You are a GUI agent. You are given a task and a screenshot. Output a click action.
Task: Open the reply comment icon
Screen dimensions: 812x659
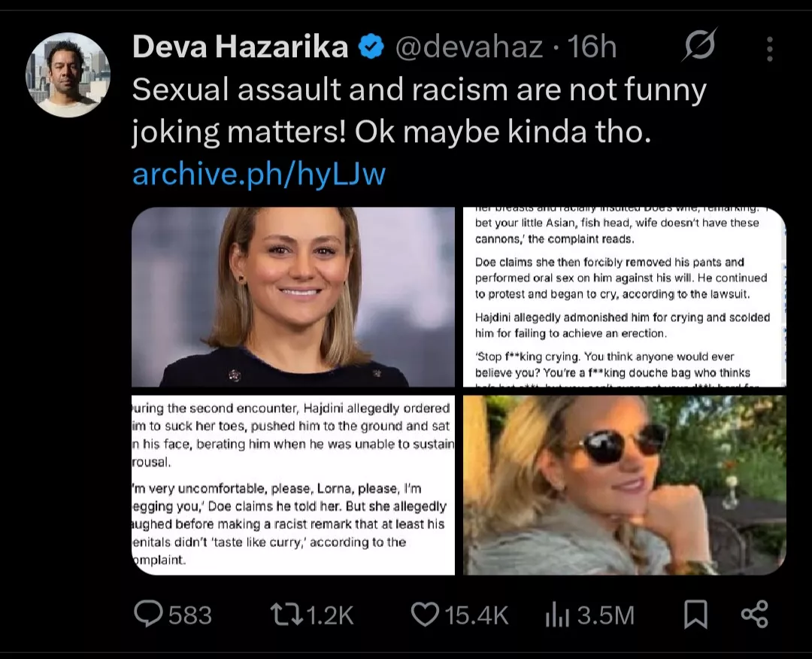click(149, 615)
